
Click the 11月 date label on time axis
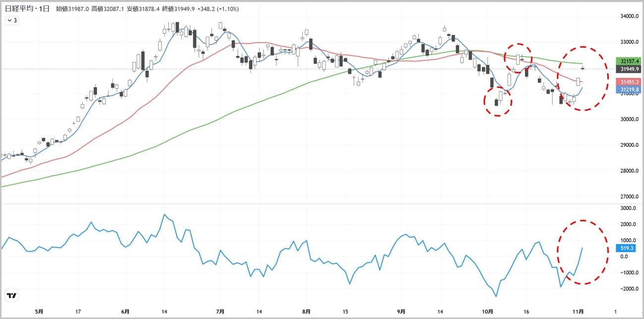578,312
